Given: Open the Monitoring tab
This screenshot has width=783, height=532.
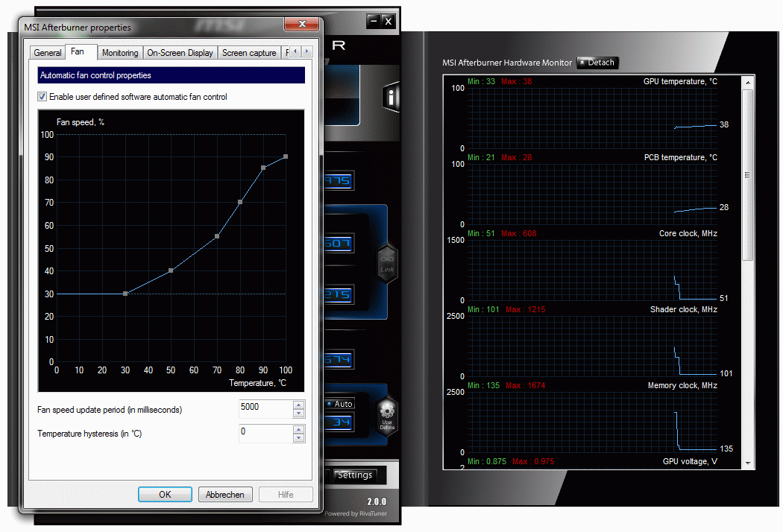Looking at the screenshot, I should coord(120,53).
